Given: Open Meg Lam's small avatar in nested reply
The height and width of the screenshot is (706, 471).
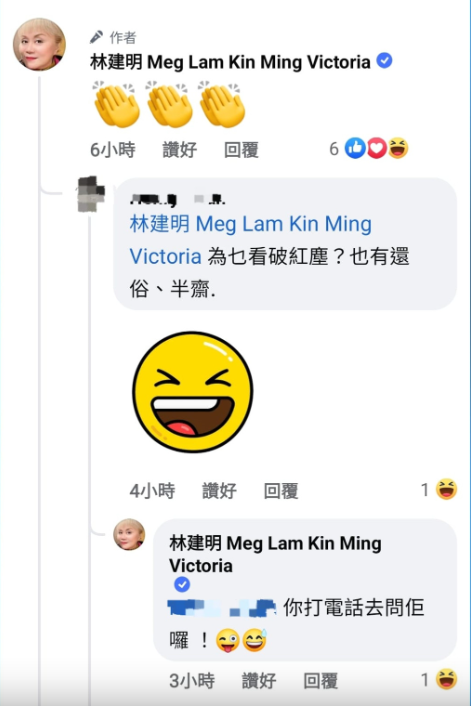Looking at the screenshot, I should 129,534.
